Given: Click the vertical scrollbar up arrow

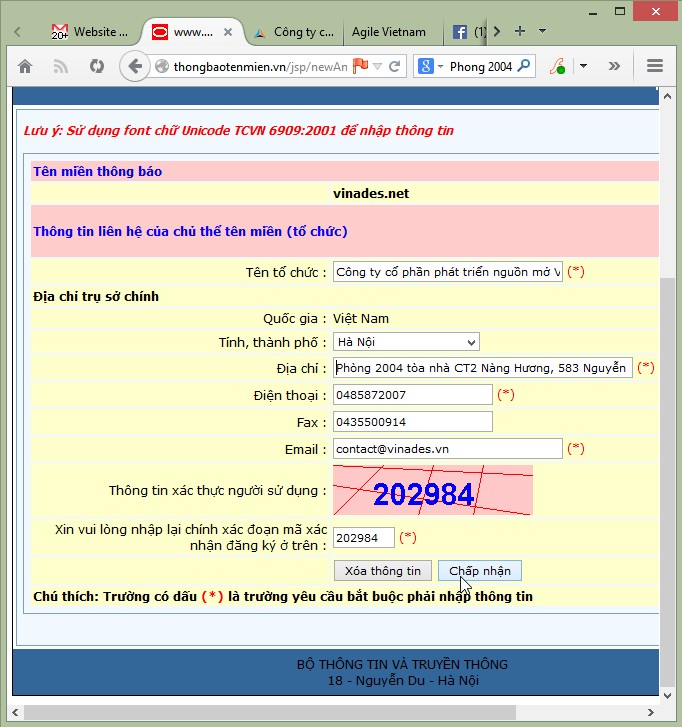Looking at the screenshot, I should pos(668,96).
